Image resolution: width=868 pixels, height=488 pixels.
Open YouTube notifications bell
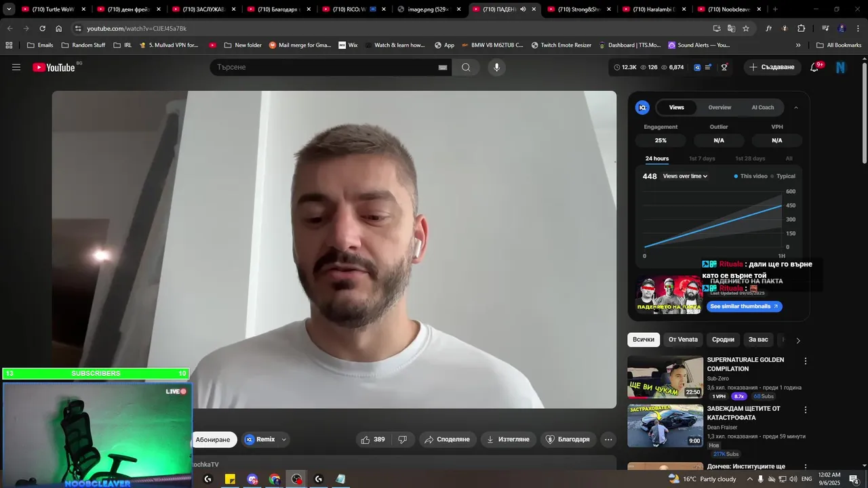[x=814, y=67]
